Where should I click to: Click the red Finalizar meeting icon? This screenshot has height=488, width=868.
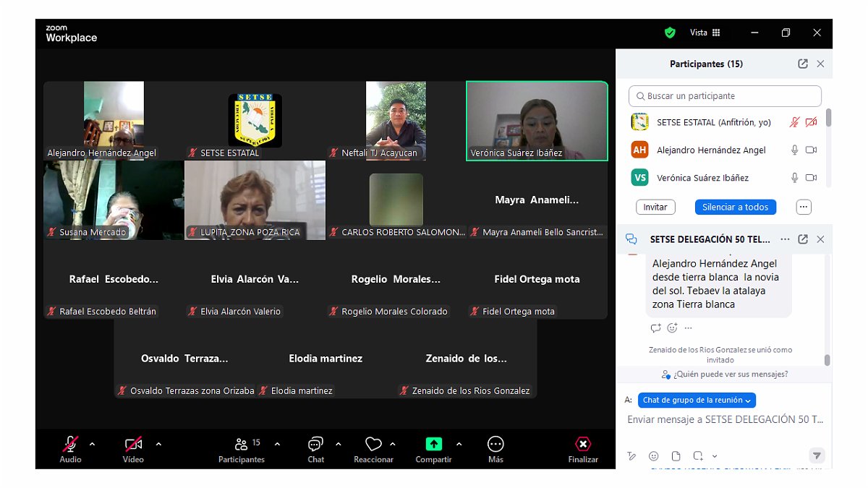[583, 445]
